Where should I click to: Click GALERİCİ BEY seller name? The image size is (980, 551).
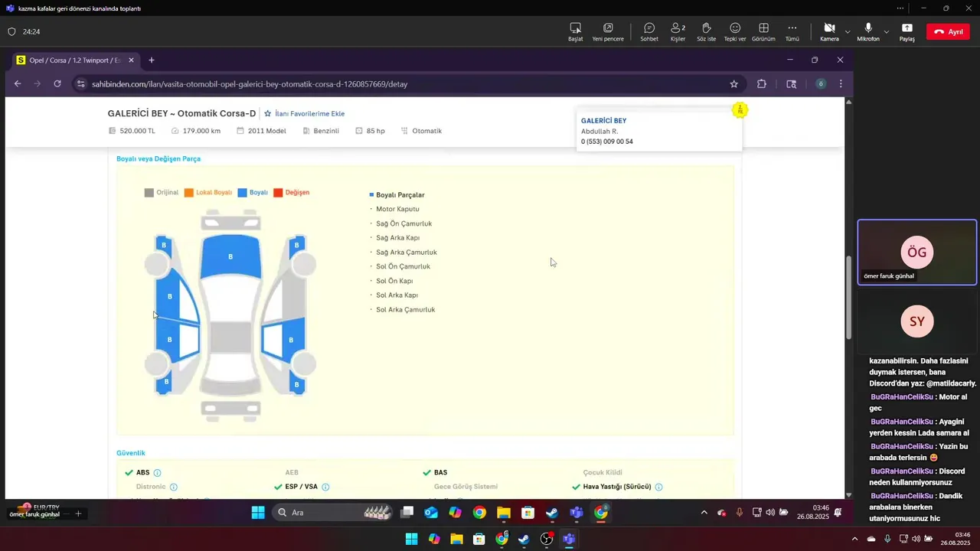603,121
